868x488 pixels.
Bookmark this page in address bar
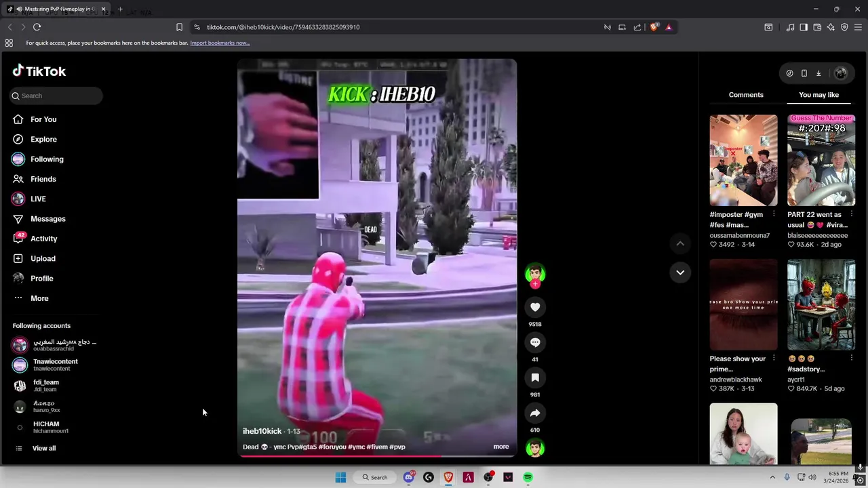[179, 27]
